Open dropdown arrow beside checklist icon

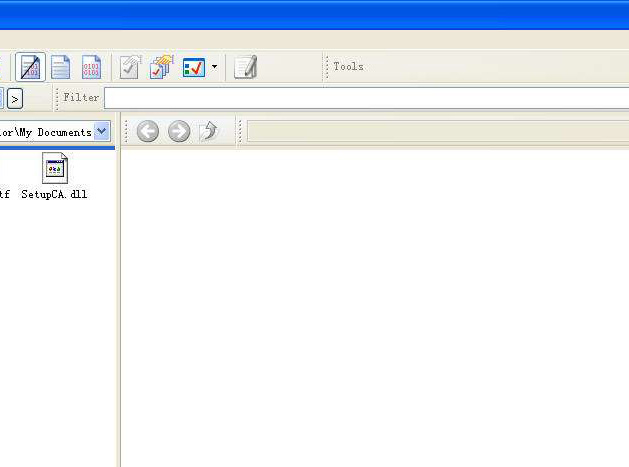coord(214,67)
